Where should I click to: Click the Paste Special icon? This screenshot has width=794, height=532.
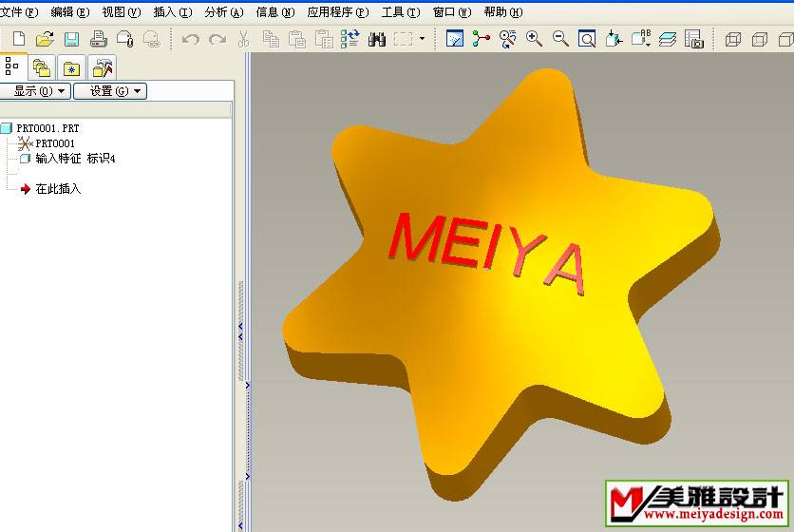[x=324, y=39]
